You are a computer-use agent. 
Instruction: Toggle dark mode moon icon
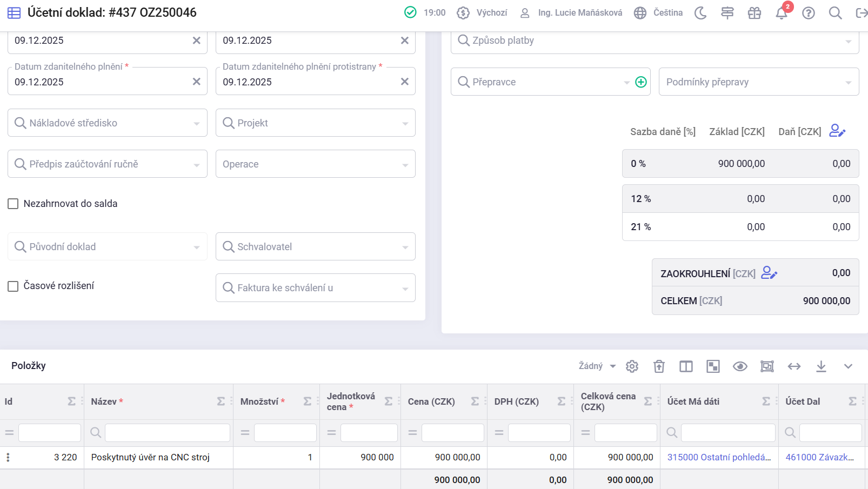pyautogui.click(x=700, y=13)
